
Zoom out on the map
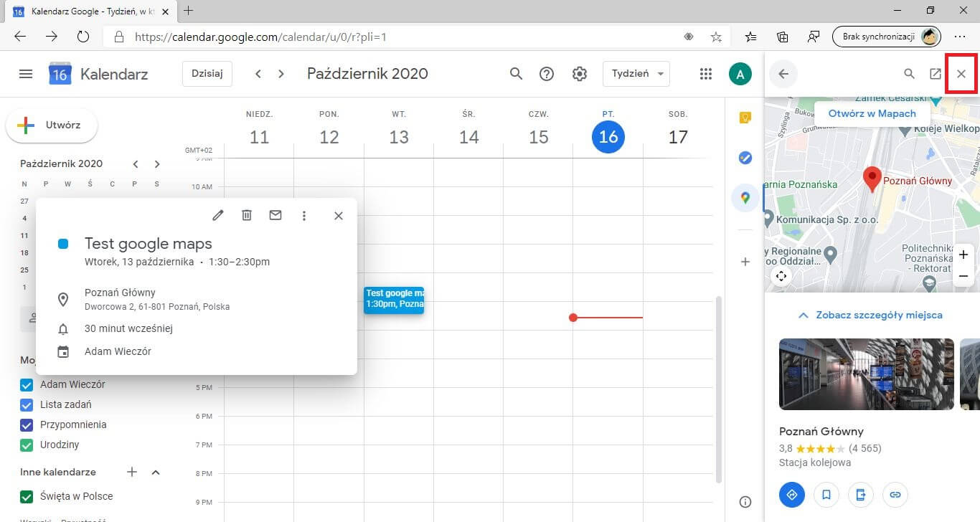[x=963, y=276]
